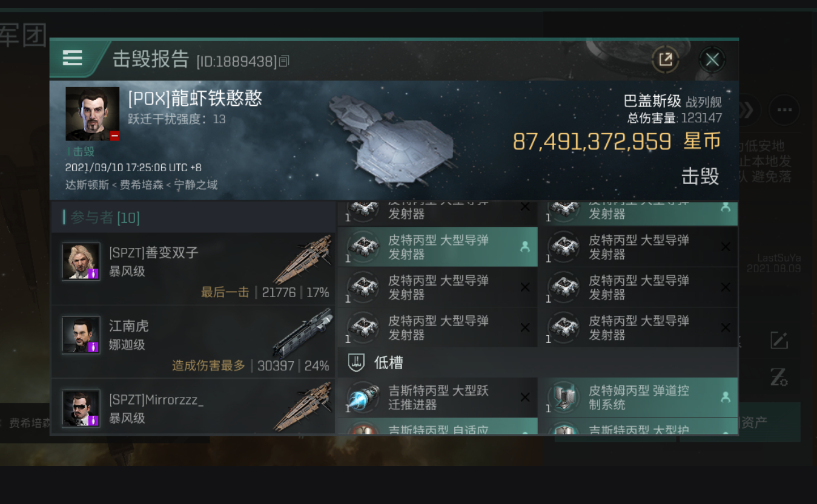Select 皮特姆丙型 弹道控制系统 module
This screenshot has height=504, width=817.
point(638,398)
